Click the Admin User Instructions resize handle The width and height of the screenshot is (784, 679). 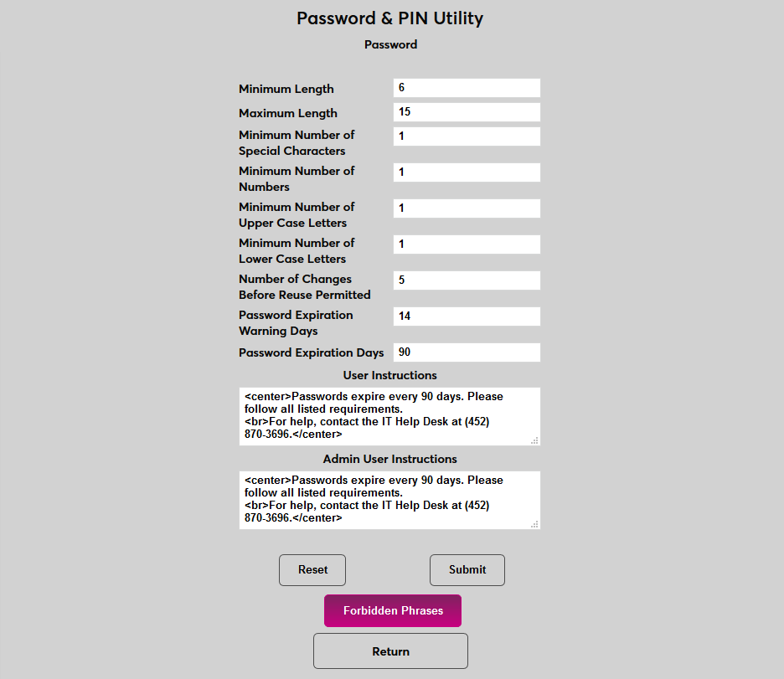coord(535,525)
